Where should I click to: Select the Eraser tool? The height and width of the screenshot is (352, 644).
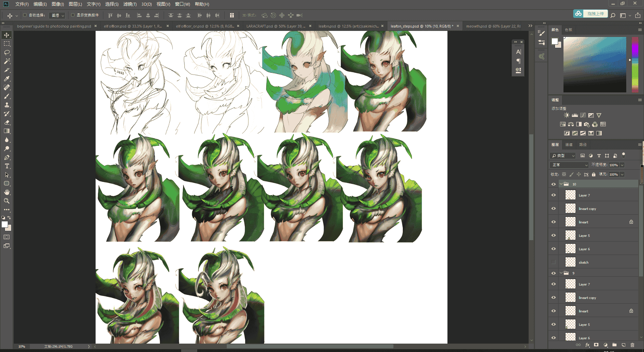(7, 122)
